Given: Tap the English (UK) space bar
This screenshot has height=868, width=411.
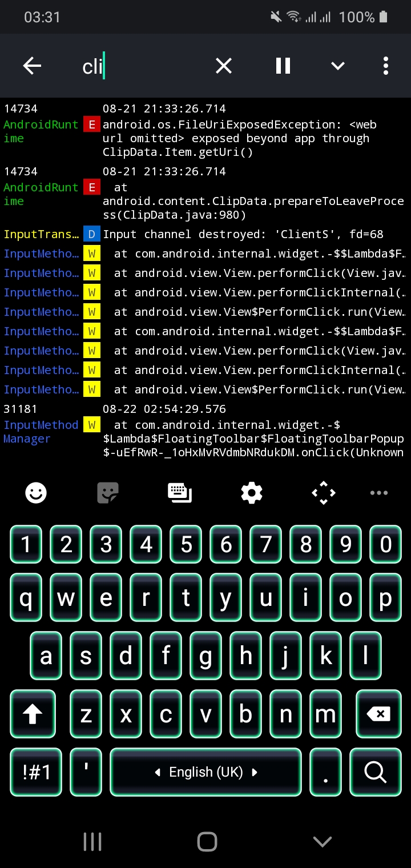Looking at the screenshot, I should click(x=205, y=772).
